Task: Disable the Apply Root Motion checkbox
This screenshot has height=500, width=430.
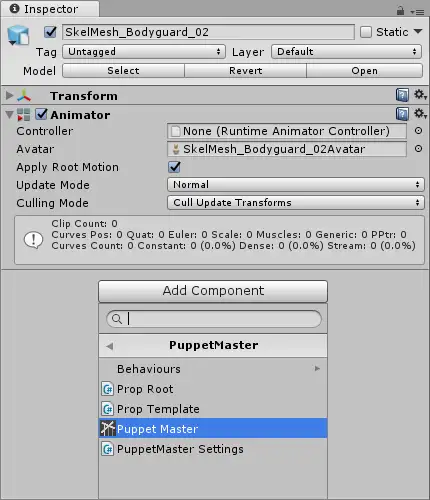Action: click(174, 167)
